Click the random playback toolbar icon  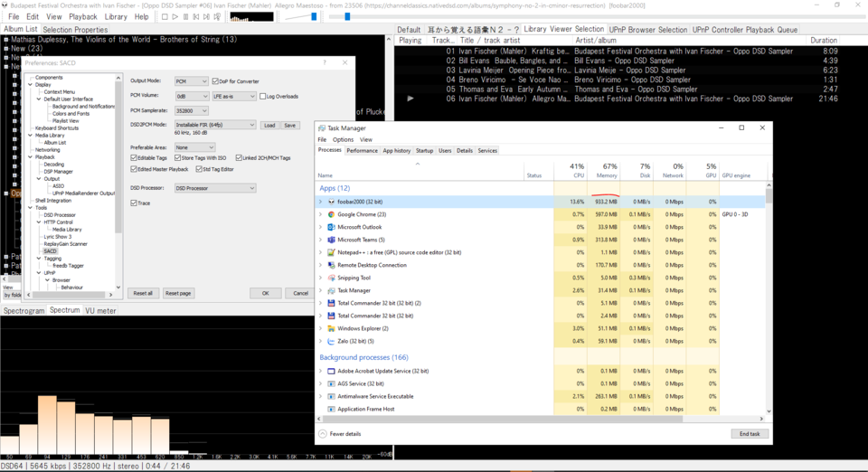(x=217, y=17)
